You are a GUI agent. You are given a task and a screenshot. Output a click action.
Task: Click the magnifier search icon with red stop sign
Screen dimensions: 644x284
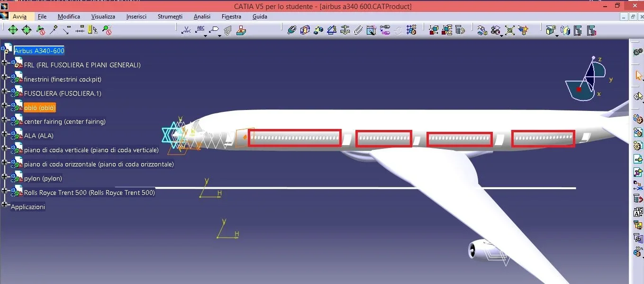pyautogui.click(x=107, y=30)
